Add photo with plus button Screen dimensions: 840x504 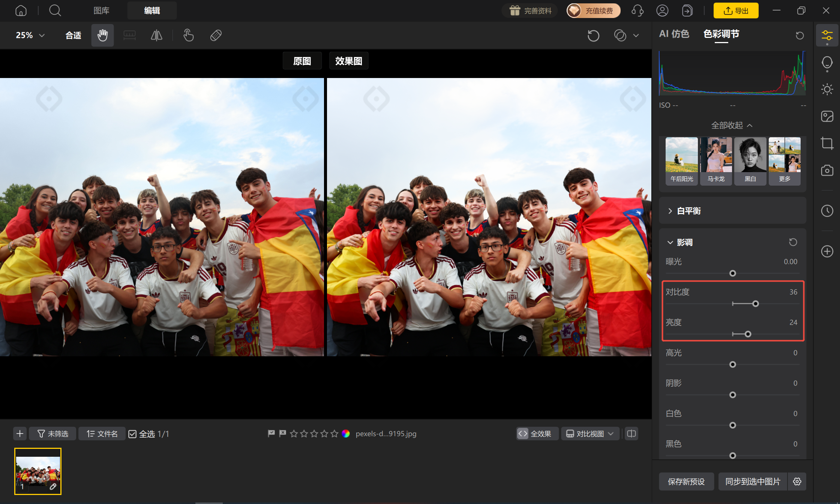click(x=20, y=434)
